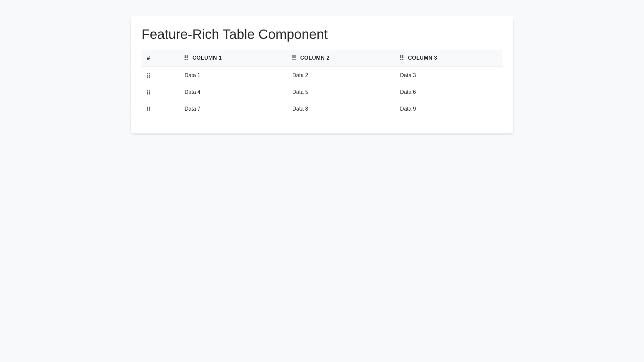The width and height of the screenshot is (644, 362).
Task: Click the Data 4 row's drag handle
Action: pyautogui.click(x=149, y=92)
